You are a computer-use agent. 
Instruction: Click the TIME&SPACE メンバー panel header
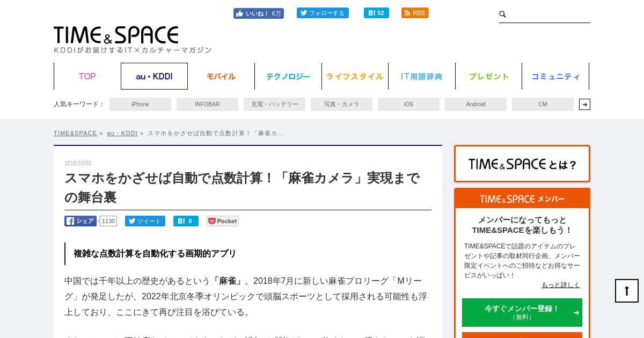click(x=522, y=199)
